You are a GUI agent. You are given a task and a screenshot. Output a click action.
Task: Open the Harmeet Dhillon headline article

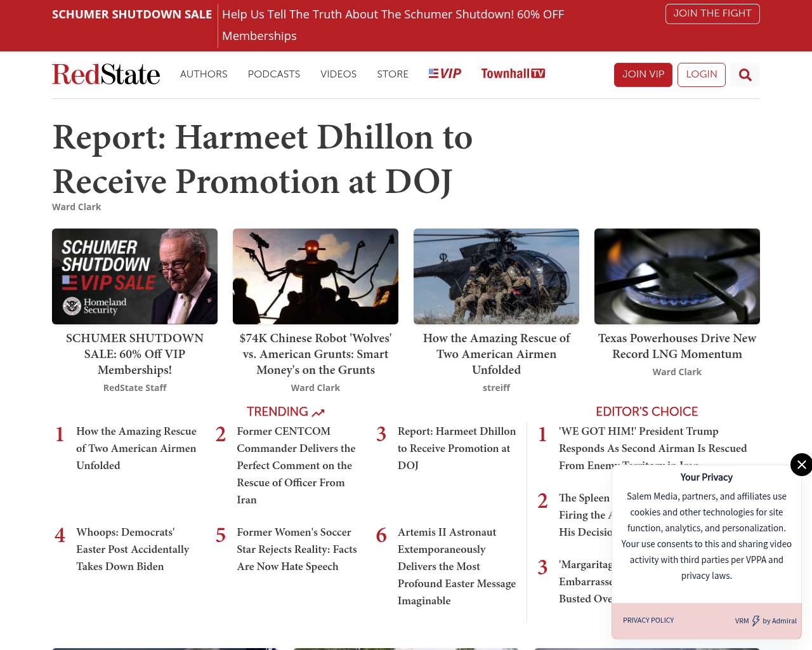point(263,159)
